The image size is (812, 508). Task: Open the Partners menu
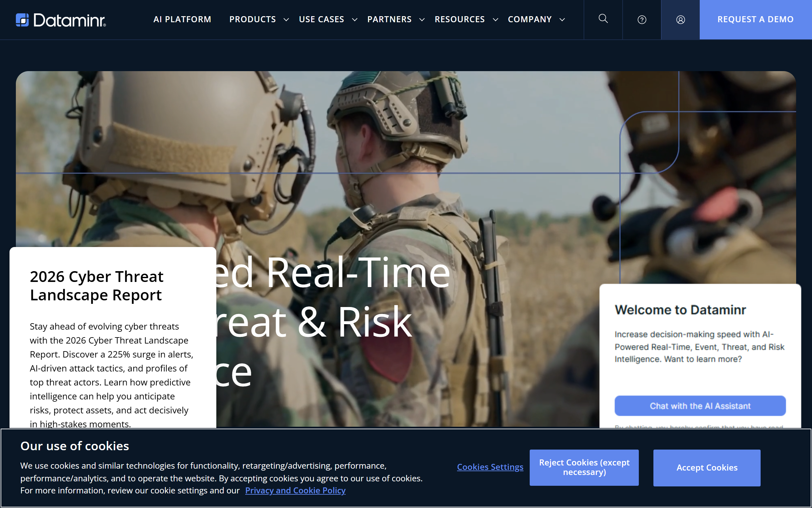(389, 19)
